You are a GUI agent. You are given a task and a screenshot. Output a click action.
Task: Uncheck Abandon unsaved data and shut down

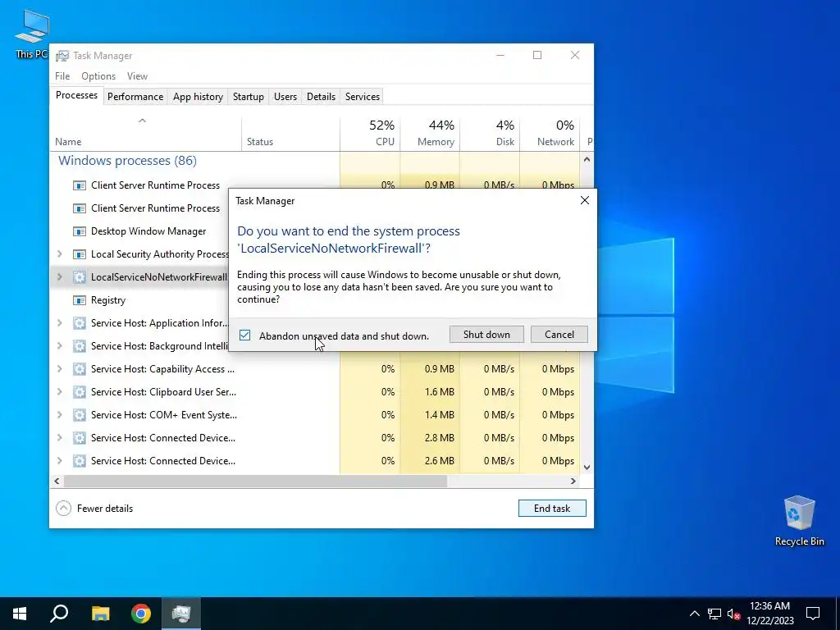(244, 336)
